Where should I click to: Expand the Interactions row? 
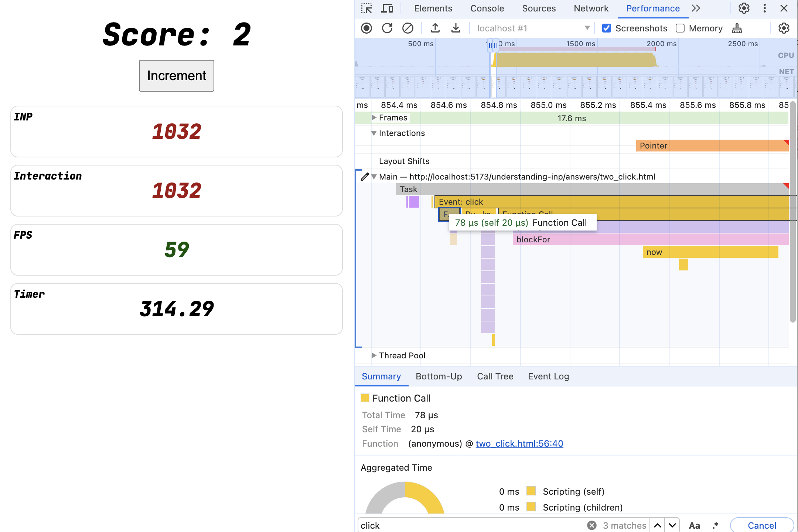point(374,133)
